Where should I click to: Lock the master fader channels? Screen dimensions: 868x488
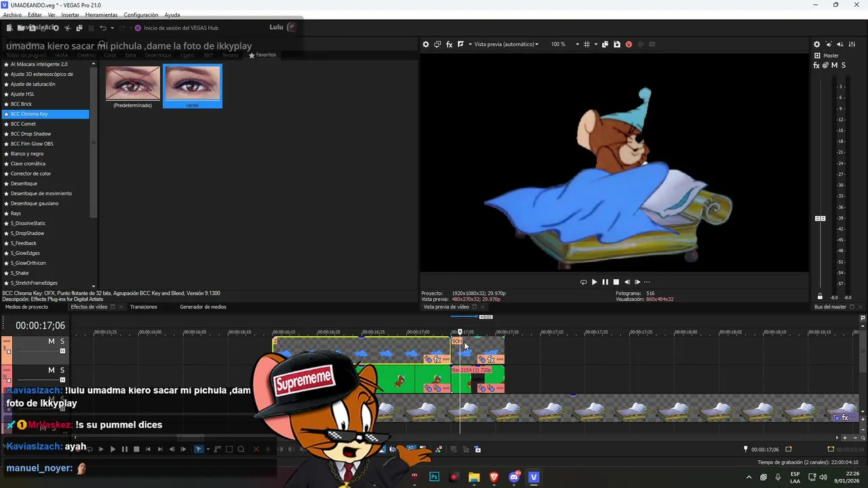click(x=820, y=297)
